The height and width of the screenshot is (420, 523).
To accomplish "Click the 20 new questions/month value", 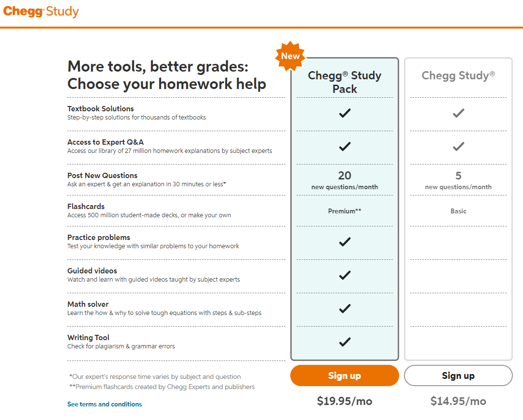I will (x=344, y=180).
